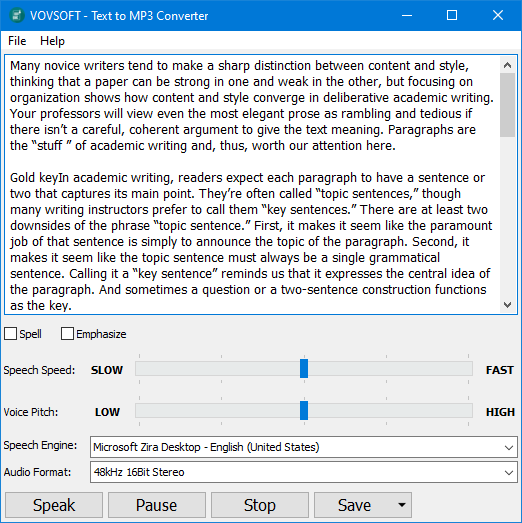Open the Save button's dropdown arrow
Screen dimensions: 522x523
tap(402, 505)
